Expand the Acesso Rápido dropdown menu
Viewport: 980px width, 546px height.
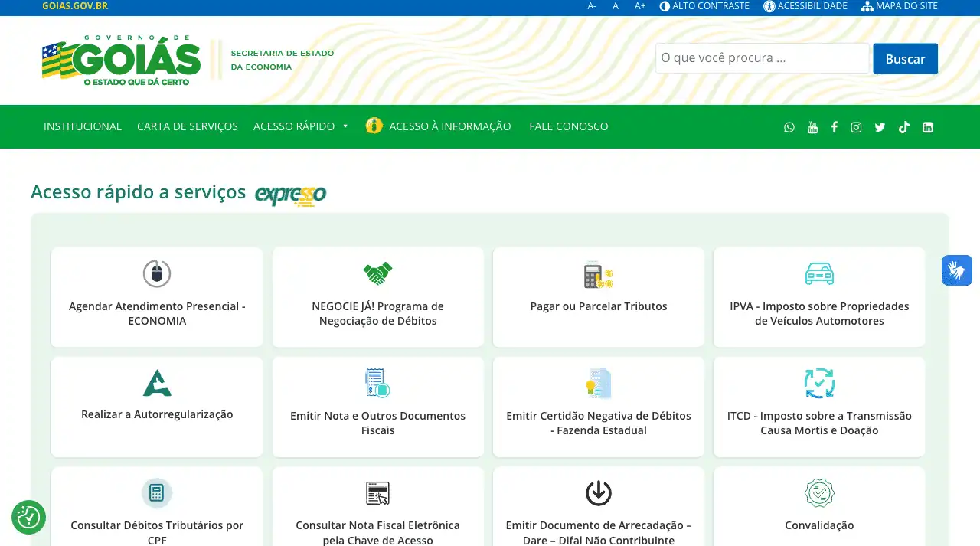(301, 126)
